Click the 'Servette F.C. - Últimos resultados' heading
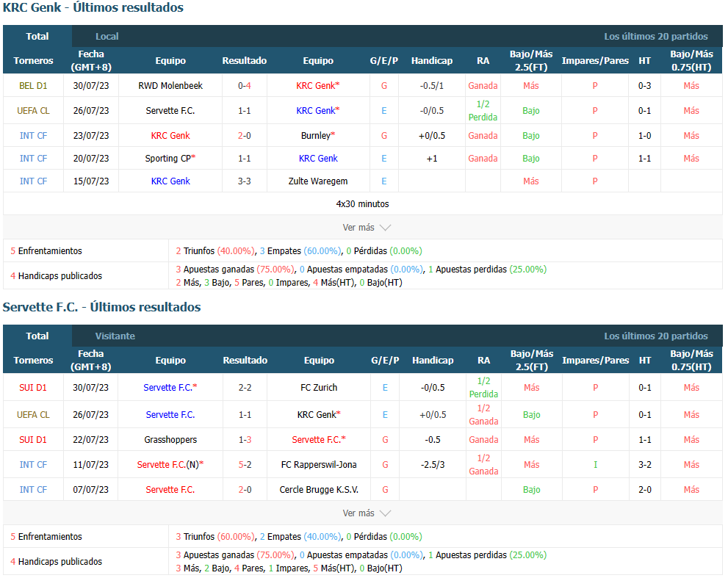Screen dimensions: 728x578 (x=101, y=307)
